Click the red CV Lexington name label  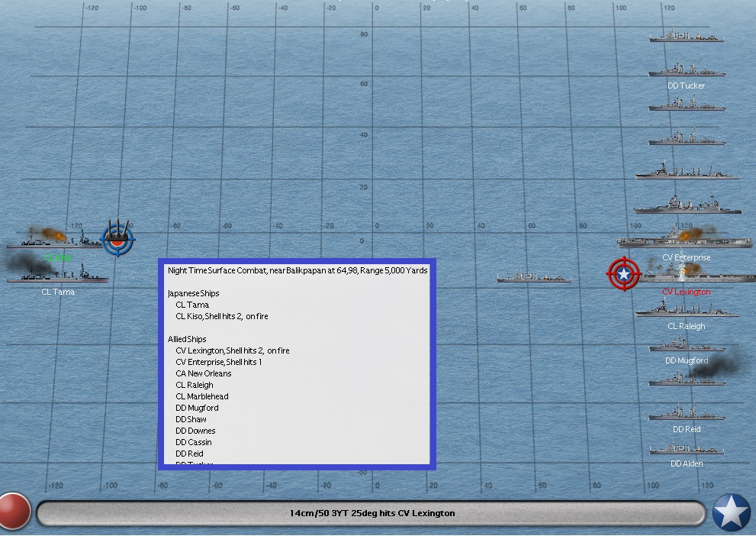pyautogui.click(x=686, y=292)
